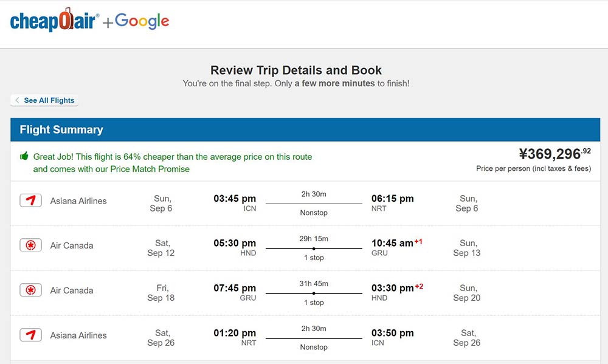The height and width of the screenshot is (364, 608).
Task: Click the Google logo in header
Action: coord(142,21)
